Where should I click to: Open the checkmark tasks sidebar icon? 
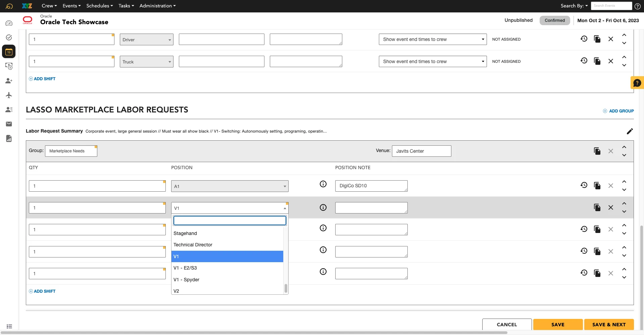[9, 37]
